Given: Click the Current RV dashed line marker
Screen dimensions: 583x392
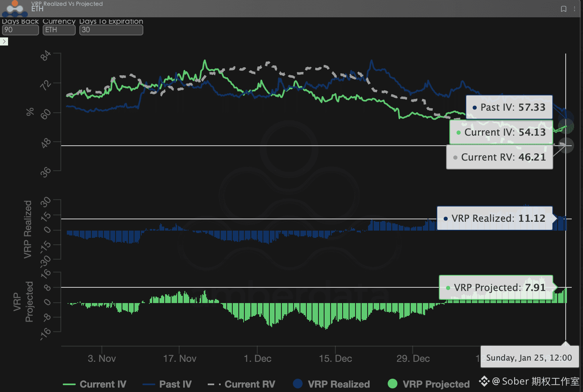Looking at the screenshot, I should (x=214, y=384).
